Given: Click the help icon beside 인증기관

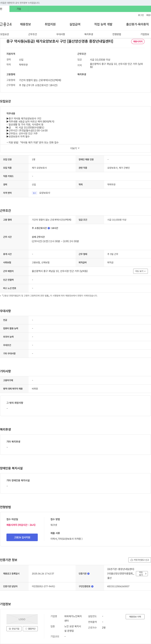Looking at the screenshot, I should point(88,573).
